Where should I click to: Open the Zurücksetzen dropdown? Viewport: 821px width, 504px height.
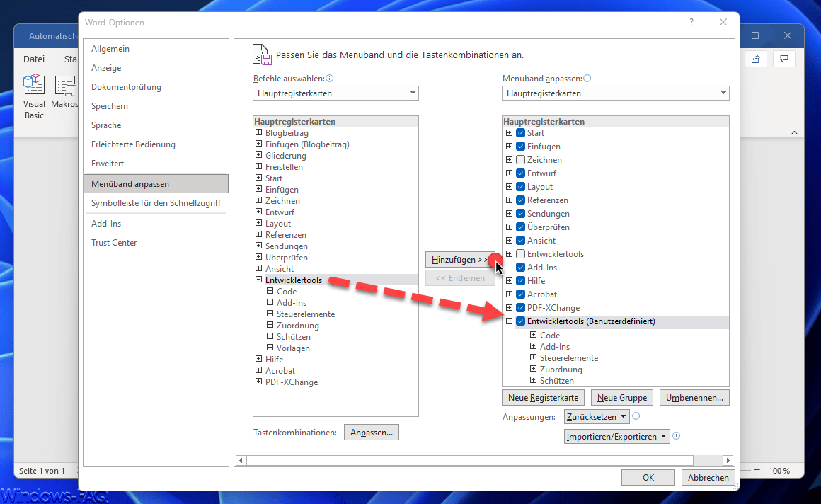(x=597, y=416)
